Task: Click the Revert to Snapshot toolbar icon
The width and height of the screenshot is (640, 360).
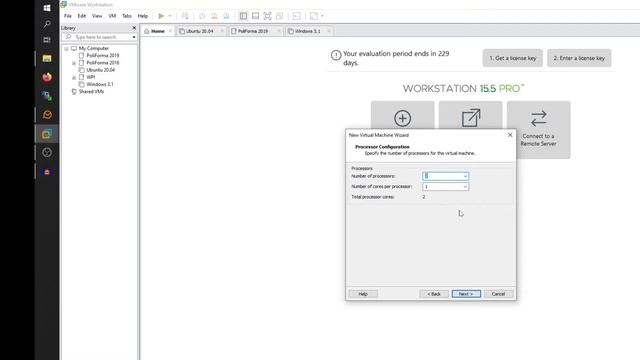Action: [214, 16]
